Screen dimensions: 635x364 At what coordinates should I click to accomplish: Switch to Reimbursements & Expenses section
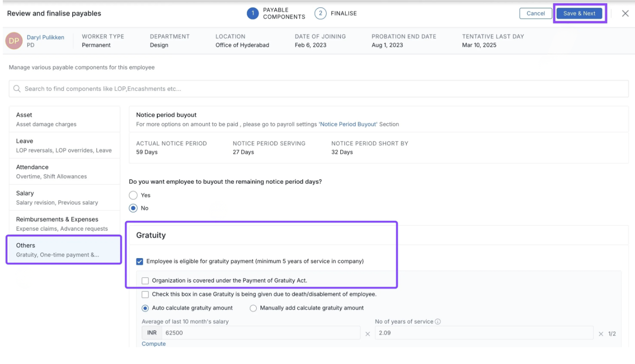pyautogui.click(x=64, y=223)
